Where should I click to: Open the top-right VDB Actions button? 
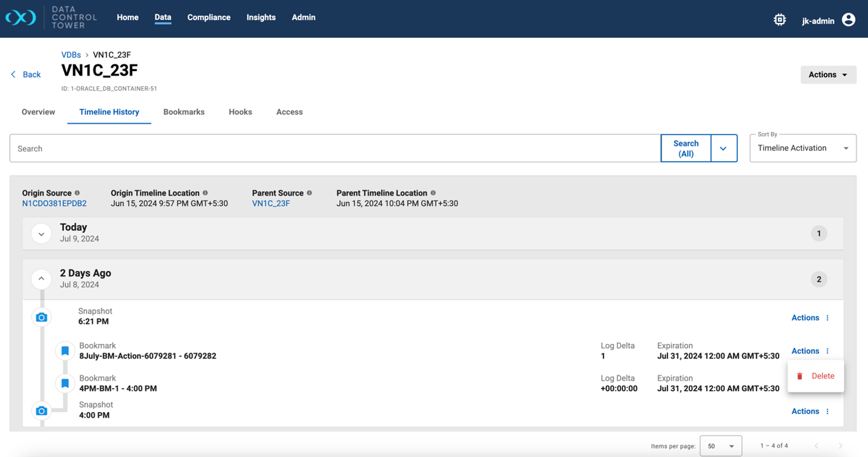827,75
